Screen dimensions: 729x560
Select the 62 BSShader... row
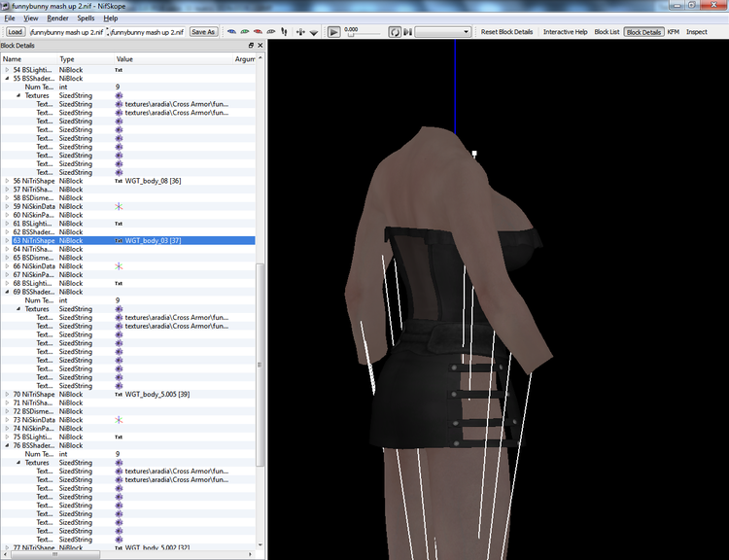click(x=128, y=231)
